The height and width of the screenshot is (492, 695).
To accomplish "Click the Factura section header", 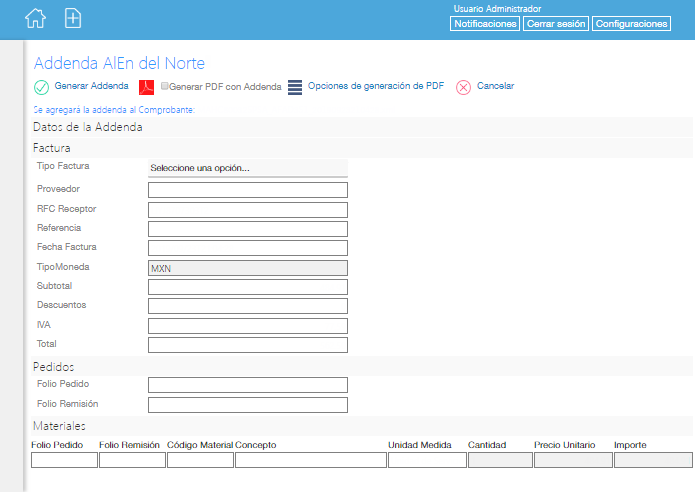I will (51, 148).
